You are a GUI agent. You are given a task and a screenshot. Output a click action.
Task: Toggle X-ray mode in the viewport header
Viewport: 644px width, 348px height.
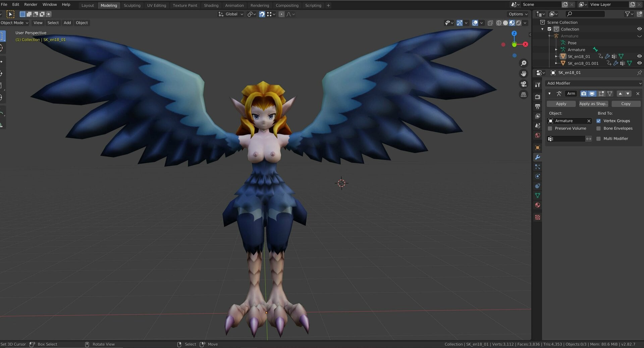click(490, 23)
